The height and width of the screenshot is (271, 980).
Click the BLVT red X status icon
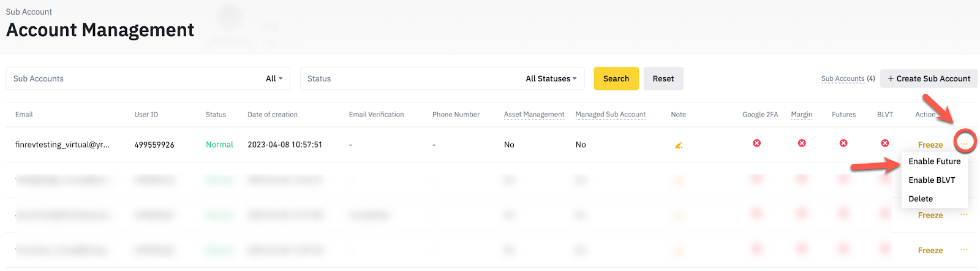[885, 143]
